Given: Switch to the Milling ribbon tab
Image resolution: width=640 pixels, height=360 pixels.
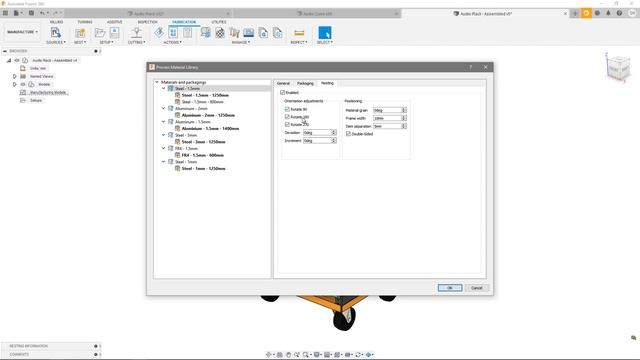Looking at the screenshot, I should (x=56, y=22).
